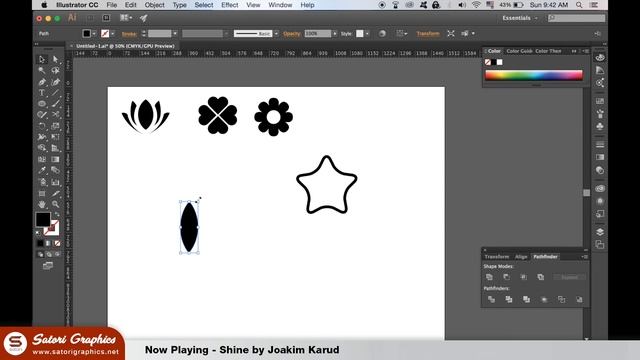This screenshot has height=360, width=640.
Task: Choose the Paintbrush tool
Action: click(x=56, y=104)
